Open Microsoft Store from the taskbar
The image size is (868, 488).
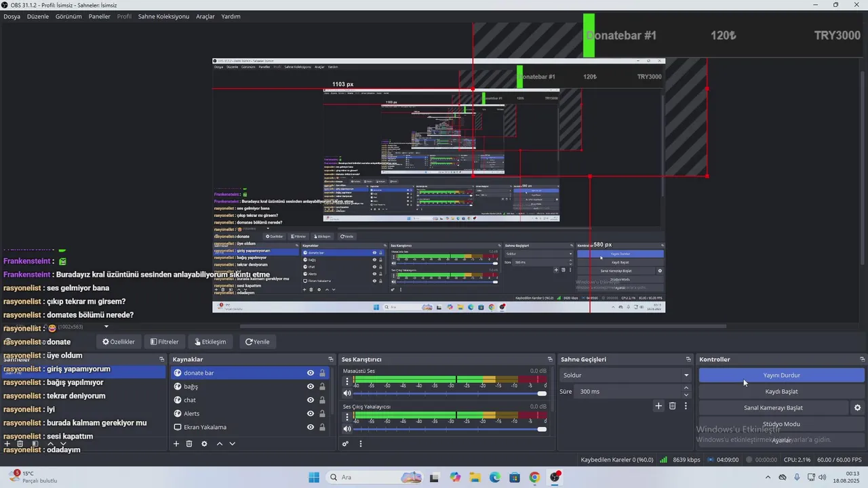click(x=515, y=477)
